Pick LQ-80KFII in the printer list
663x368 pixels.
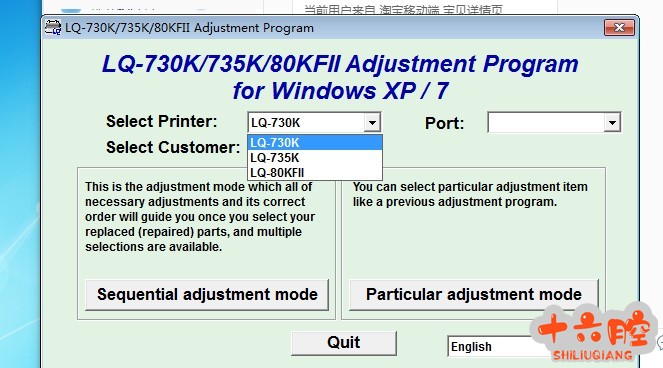tap(315, 173)
